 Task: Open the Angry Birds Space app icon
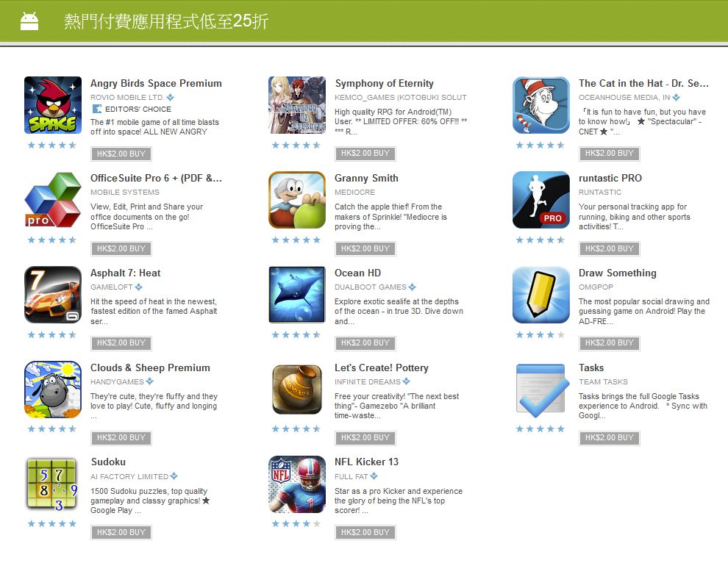click(x=53, y=105)
